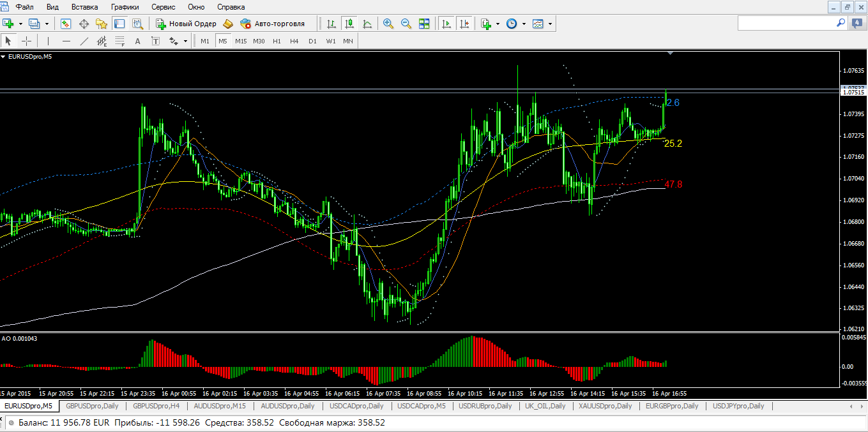Launch MetaEditor with the yellow book icon

tap(229, 24)
